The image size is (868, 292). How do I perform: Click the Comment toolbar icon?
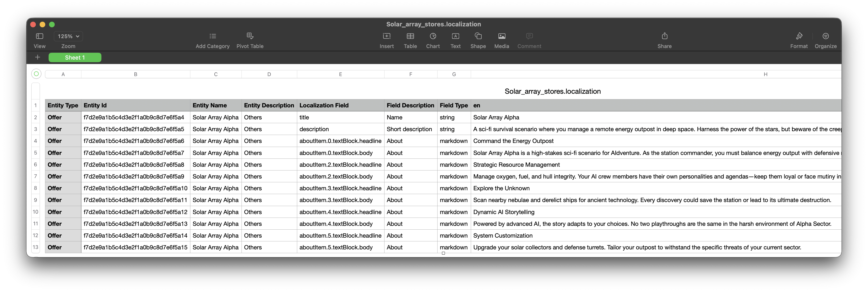pyautogui.click(x=529, y=36)
